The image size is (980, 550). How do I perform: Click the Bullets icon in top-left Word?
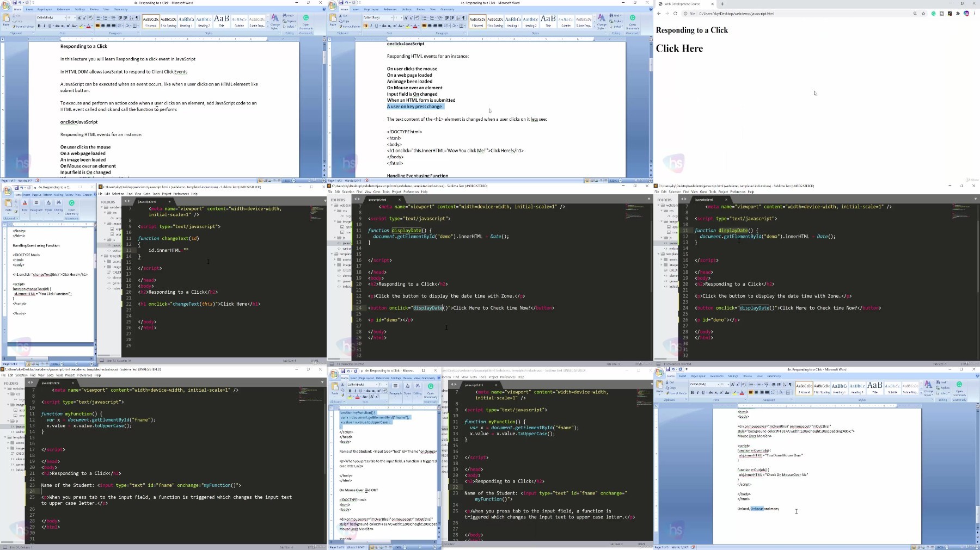(x=97, y=17)
